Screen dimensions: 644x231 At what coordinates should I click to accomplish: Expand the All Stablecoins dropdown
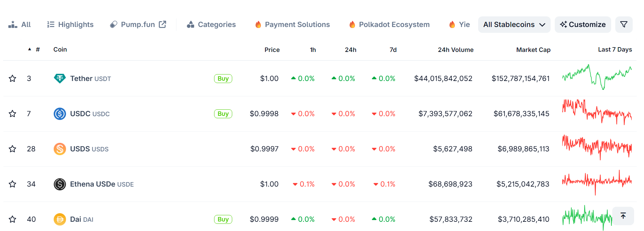click(514, 25)
